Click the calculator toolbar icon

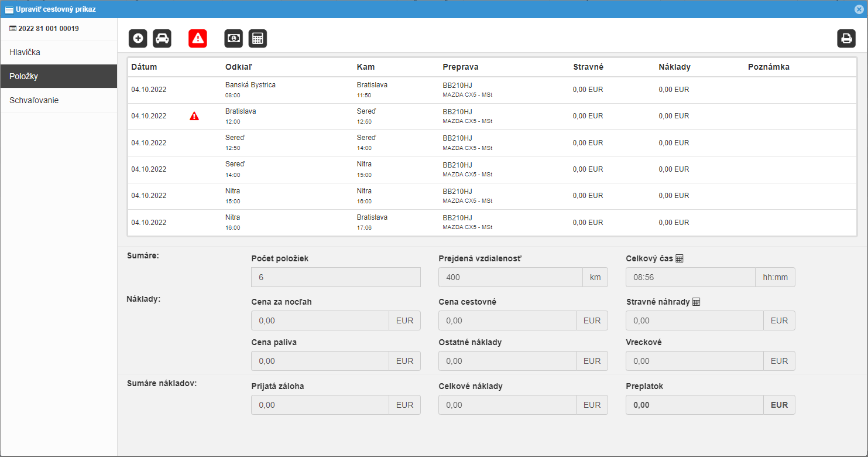tap(258, 39)
